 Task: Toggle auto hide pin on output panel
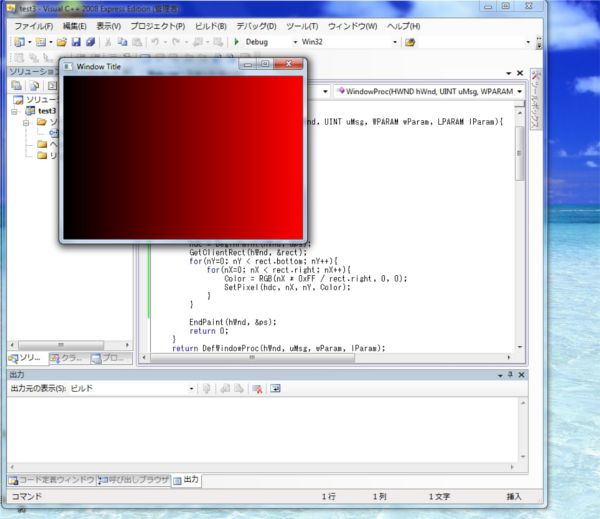coord(510,375)
